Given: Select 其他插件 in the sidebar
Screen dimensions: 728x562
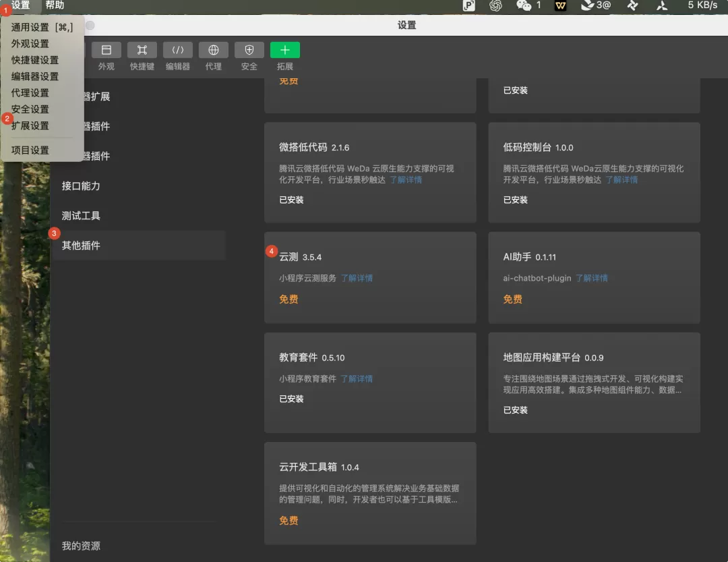Looking at the screenshot, I should coord(140,246).
